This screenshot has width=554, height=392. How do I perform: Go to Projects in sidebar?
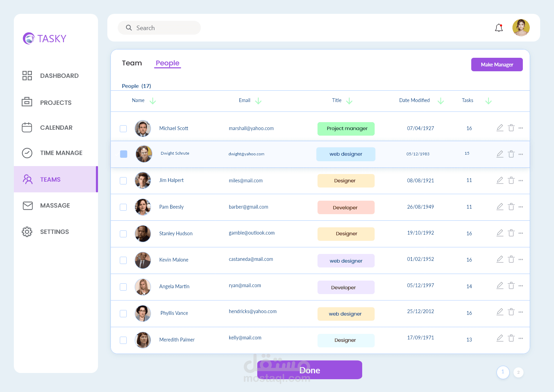(x=56, y=103)
